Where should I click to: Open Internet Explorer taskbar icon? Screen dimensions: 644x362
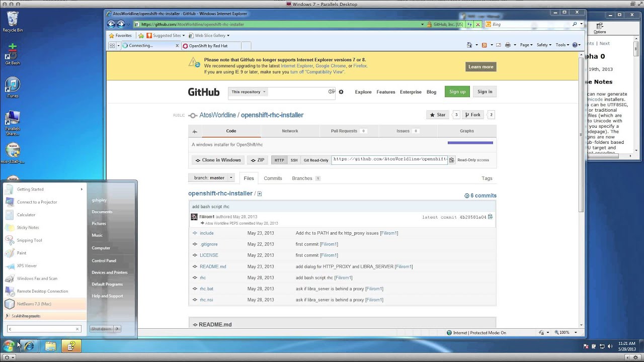coord(30,346)
